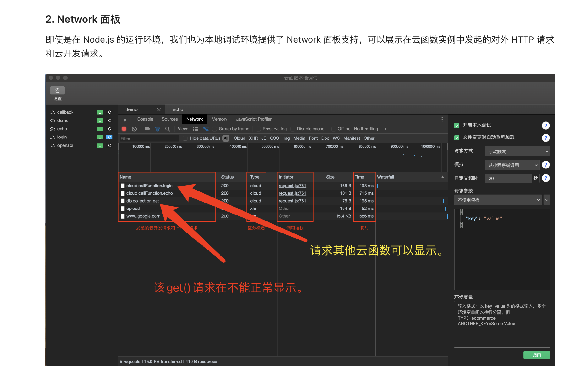The image size is (588, 371).
Task: Toggle Hide data URLs checkbox
Action: [185, 138]
